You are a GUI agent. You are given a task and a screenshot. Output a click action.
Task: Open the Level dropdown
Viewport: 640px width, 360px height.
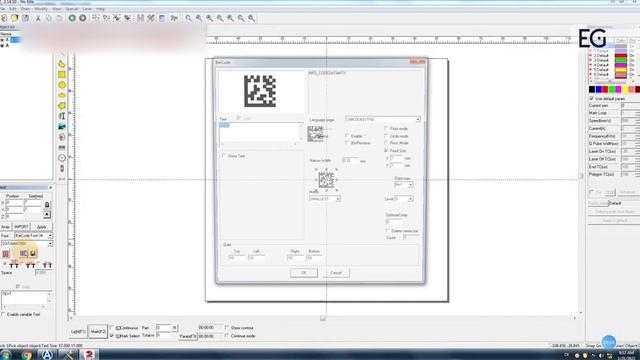pyautogui.click(x=404, y=199)
